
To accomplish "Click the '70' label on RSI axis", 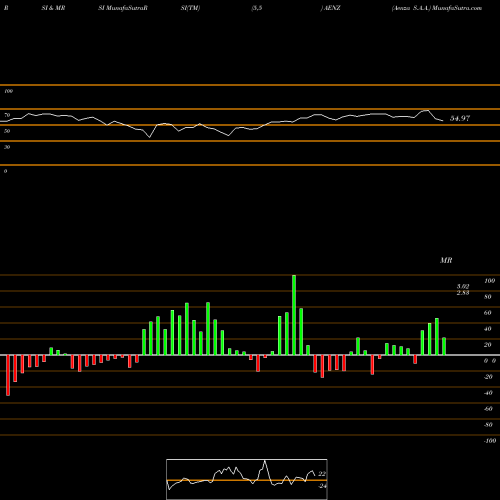I will pyautogui.click(x=7, y=115).
